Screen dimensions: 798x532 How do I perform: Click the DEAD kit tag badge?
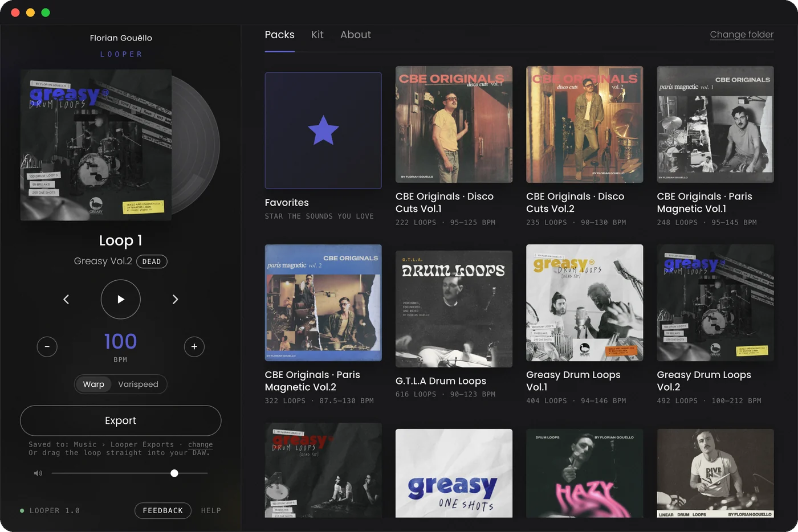tap(152, 261)
